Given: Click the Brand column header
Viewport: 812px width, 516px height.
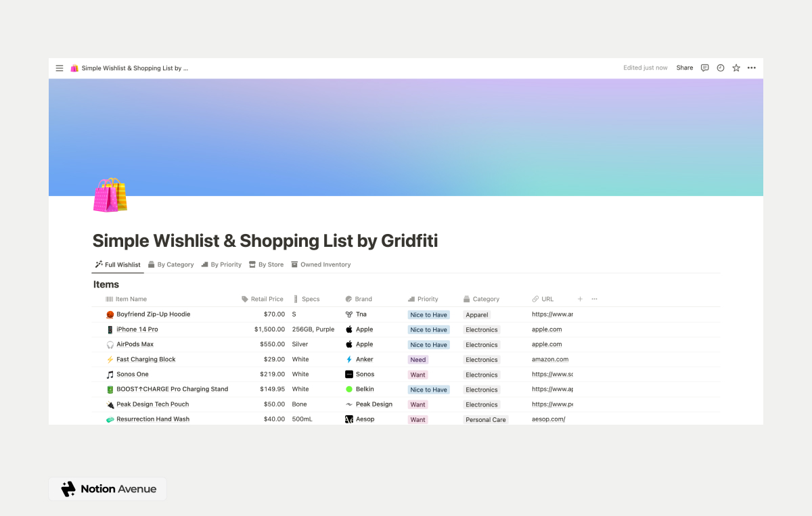Looking at the screenshot, I should click(359, 299).
